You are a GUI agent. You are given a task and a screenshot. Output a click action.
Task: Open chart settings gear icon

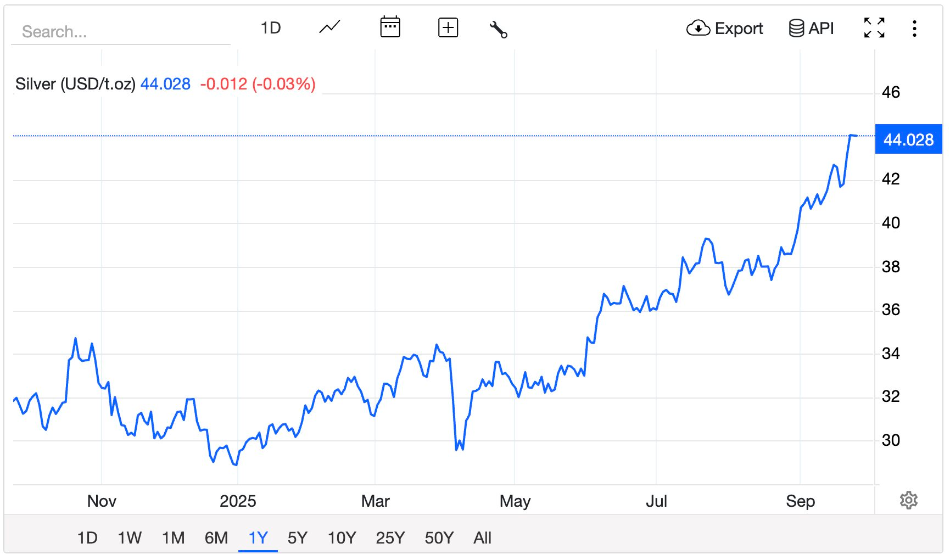click(x=908, y=500)
